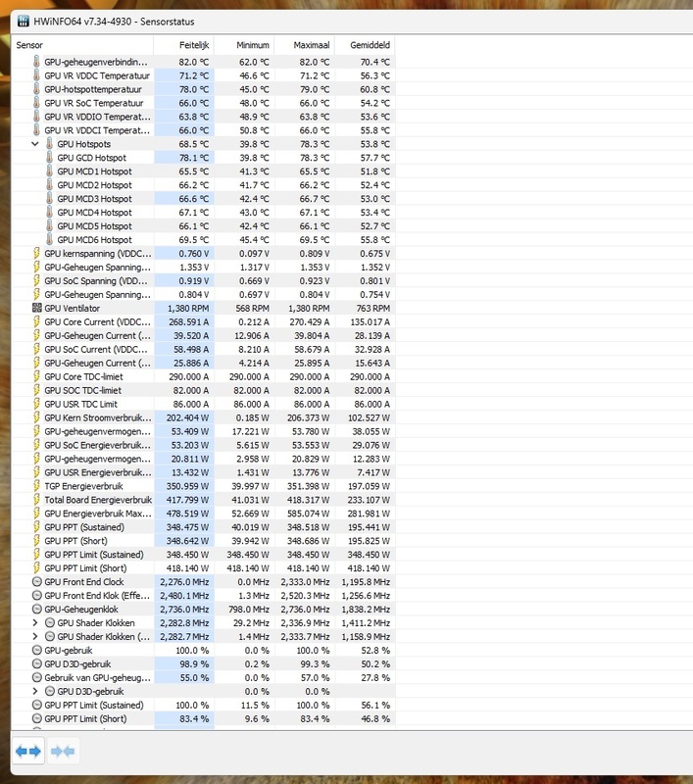Click the Gemiddeld column header
This screenshot has height=784, width=693.
(365, 45)
